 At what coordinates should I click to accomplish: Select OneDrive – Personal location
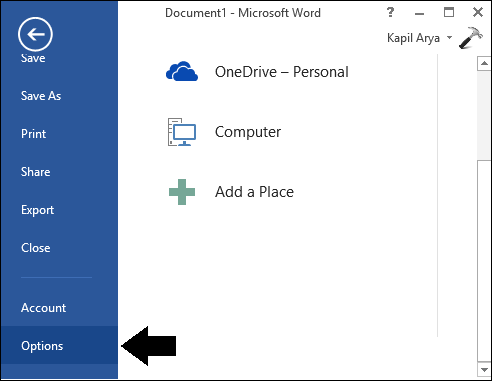[x=282, y=72]
